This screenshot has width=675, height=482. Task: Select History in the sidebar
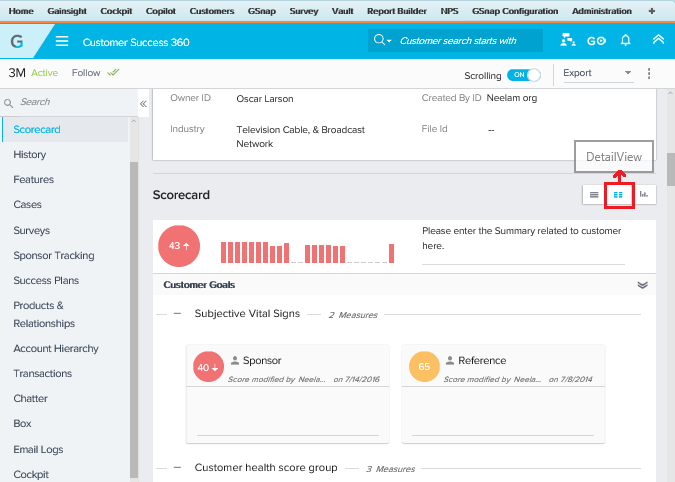(x=30, y=154)
